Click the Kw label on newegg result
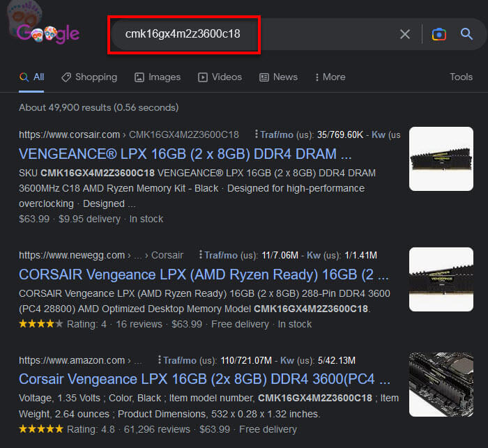The width and height of the screenshot is (488, 448). pyautogui.click(x=314, y=256)
